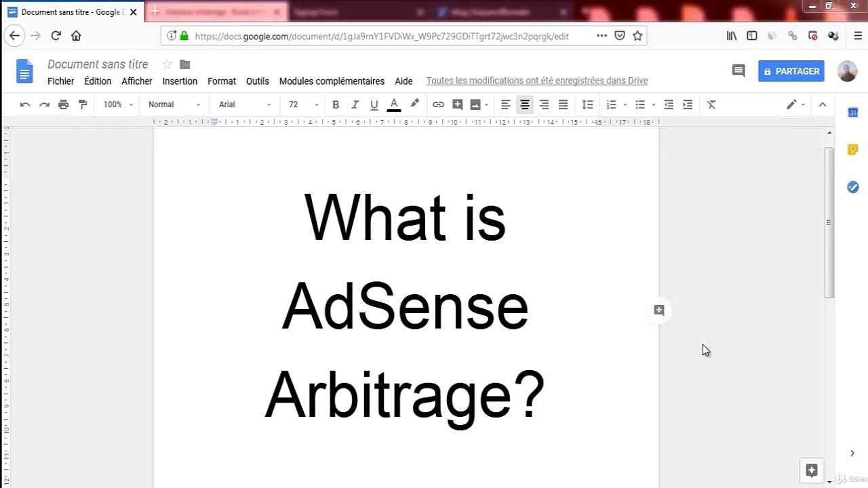Image resolution: width=868 pixels, height=488 pixels.
Task: Align text to the right
Action: (x=544, y=104)
